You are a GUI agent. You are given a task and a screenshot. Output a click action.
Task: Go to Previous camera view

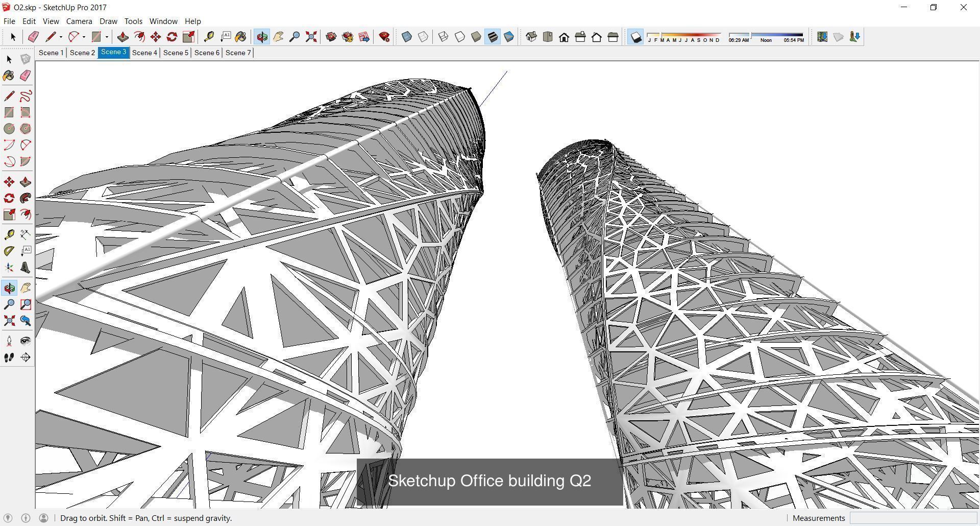coord(25,321)
